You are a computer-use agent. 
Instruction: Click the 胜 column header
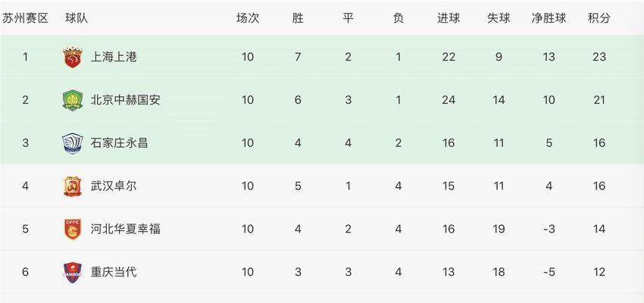point(298,18)
